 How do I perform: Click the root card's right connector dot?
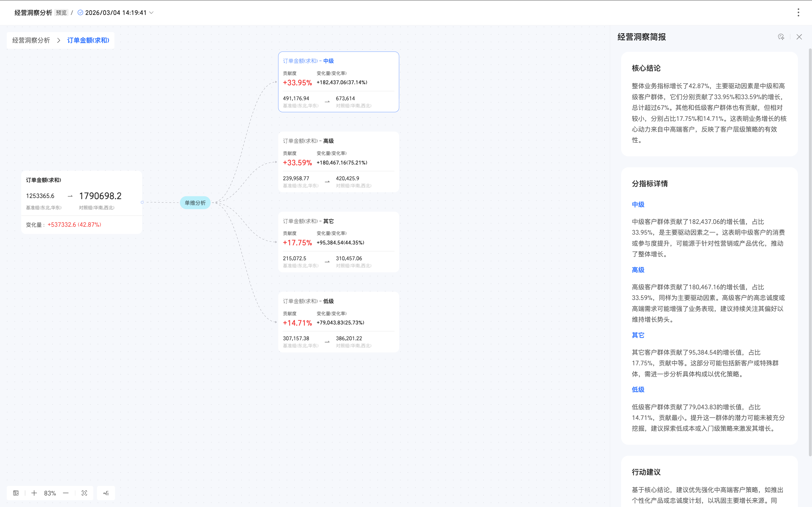coord(142,202)
